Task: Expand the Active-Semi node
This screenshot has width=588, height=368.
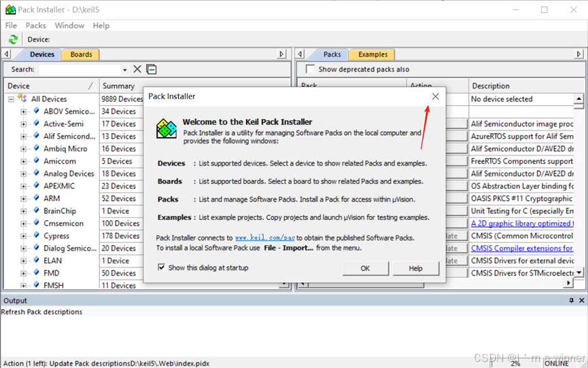Action: tap(23, 124)
